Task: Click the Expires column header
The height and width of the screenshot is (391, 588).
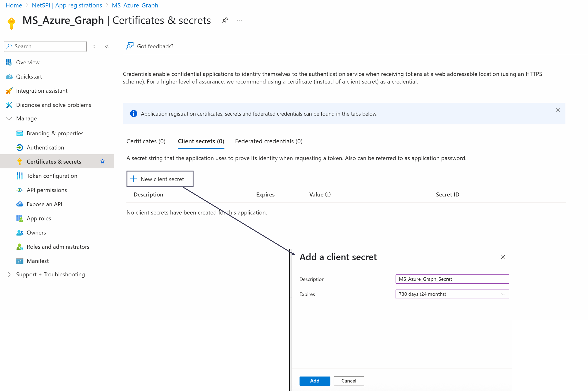Action: 265,195
